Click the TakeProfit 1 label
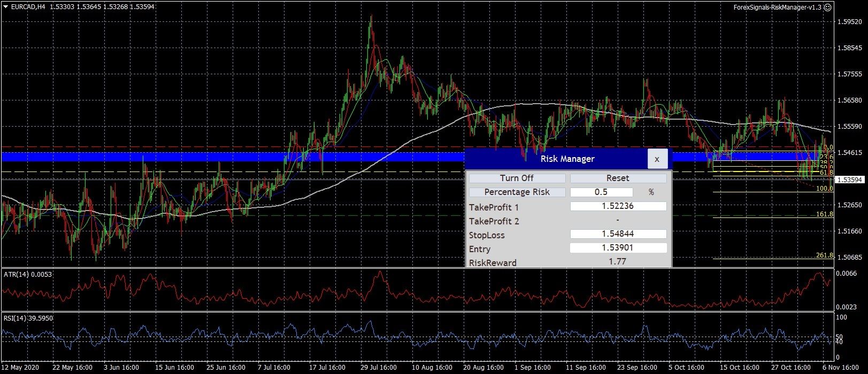868x374 pixels. [x=494, y=207]
